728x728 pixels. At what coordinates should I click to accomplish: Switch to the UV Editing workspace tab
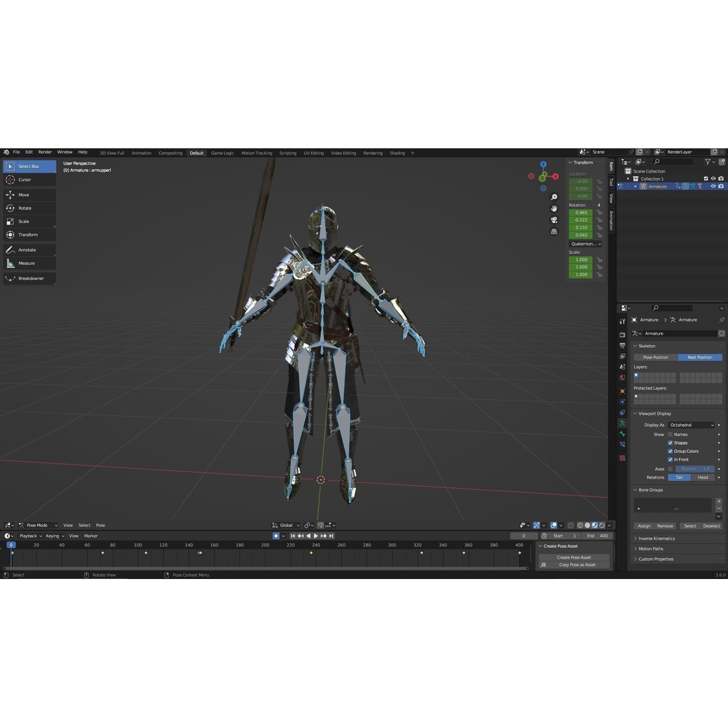click(x=313, y=153)
